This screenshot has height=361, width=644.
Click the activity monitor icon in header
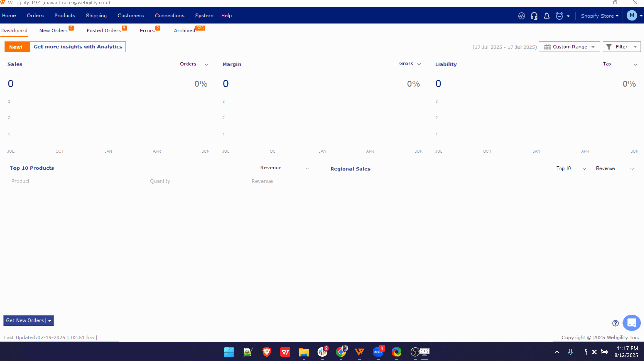click(521, 16)
